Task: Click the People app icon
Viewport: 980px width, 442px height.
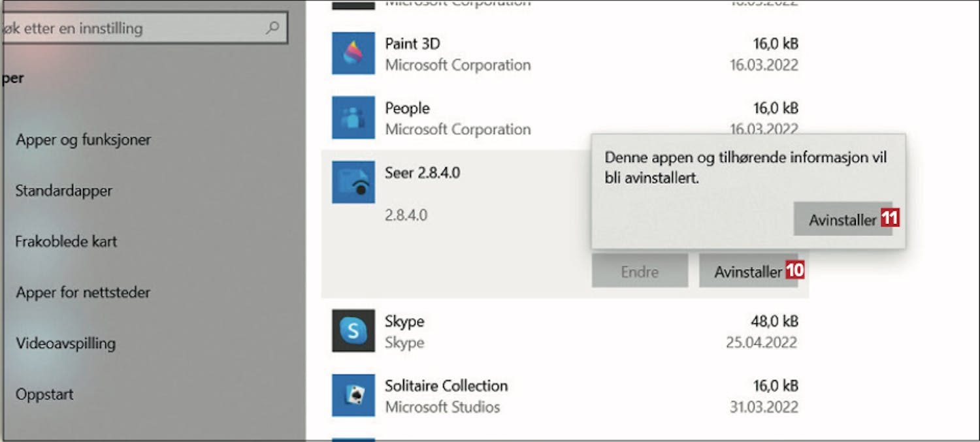Action: pyautogui.click(x=353, y=118)
